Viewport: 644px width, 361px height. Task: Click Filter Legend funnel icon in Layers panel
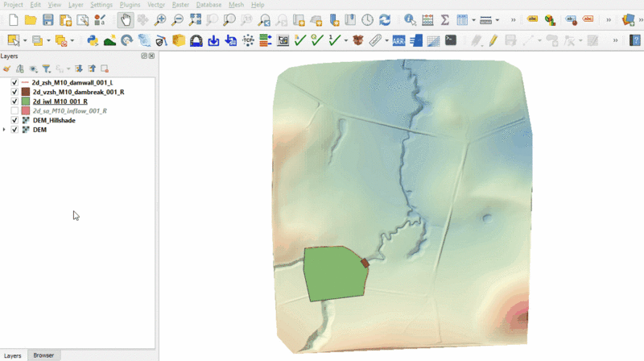point(46,69)
